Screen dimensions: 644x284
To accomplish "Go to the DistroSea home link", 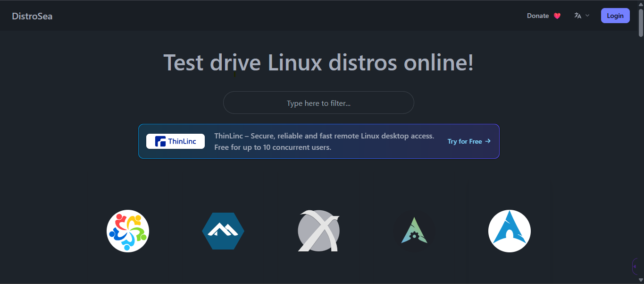I will [32, 16].
